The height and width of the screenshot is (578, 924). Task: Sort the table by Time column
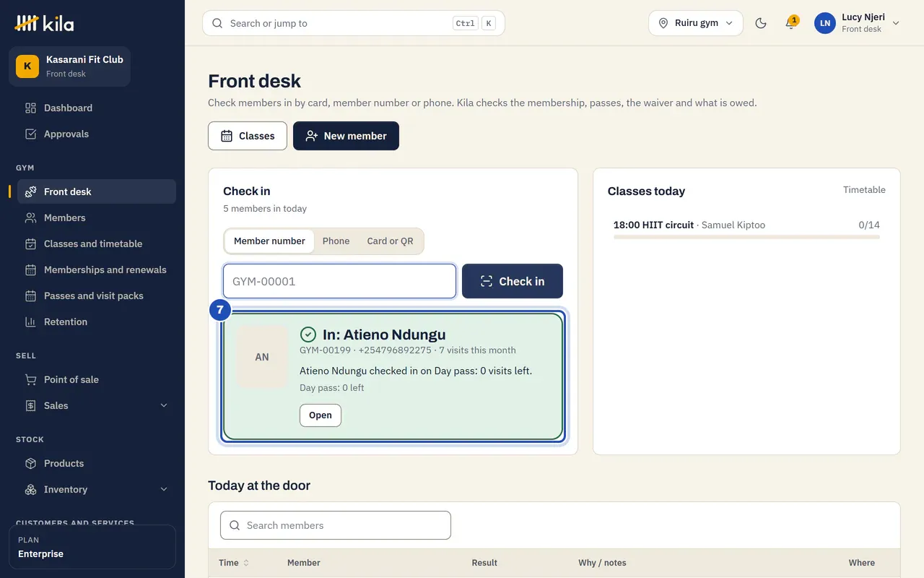pyautogui.click(x=235, y=563)
